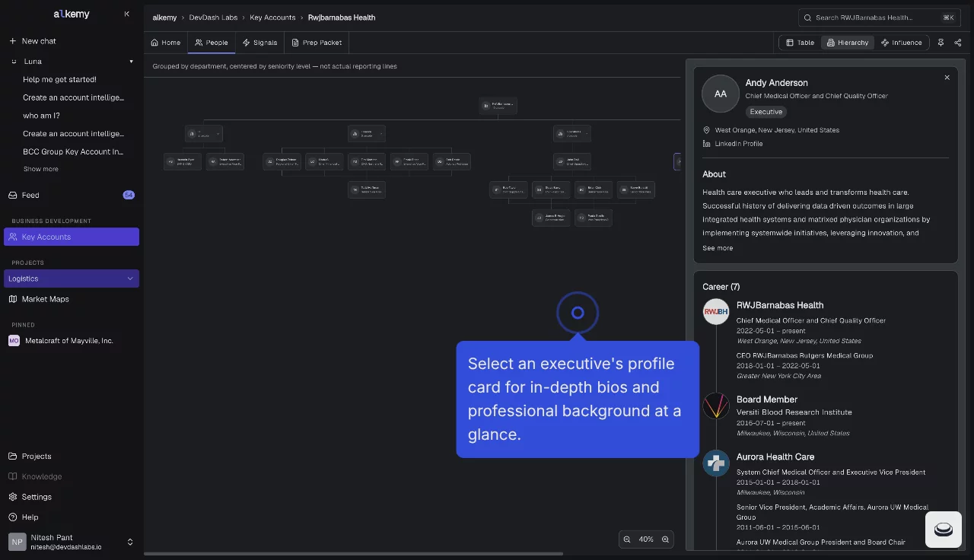Select the Hierarchy view toggle
Screen dimensions: 974x560
coord(847,43)
